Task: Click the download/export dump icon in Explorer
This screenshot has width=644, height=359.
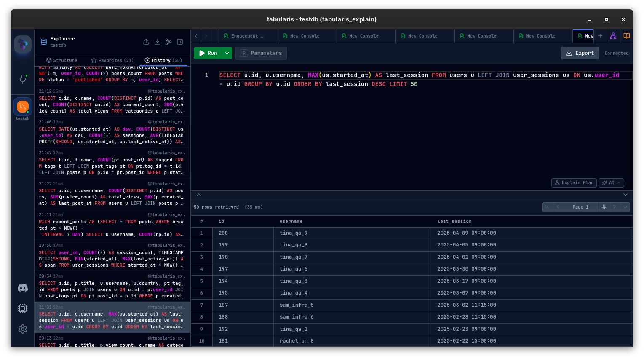Action: coord(157,42)
